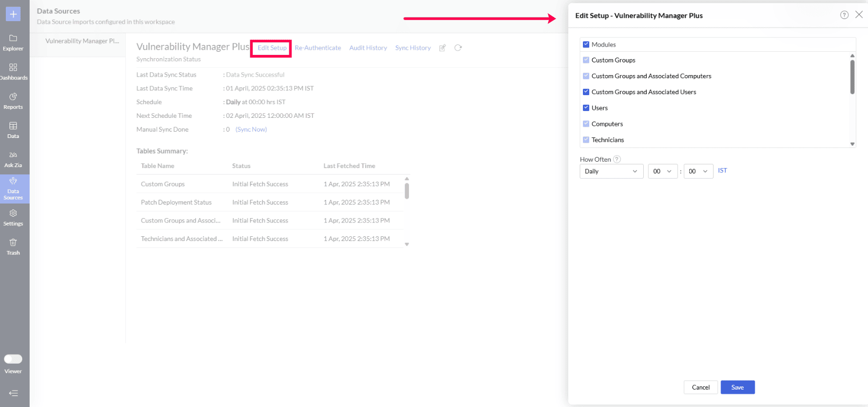Screen dimensions: 868x407
Task: Click the down arrow of Tables Summary scrollbar
Action: point(407,244)
